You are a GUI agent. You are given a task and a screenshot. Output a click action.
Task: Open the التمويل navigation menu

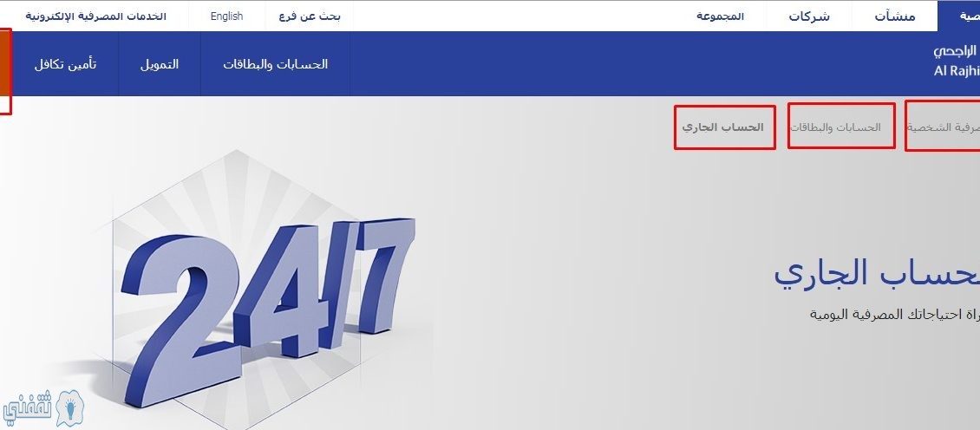point(160,64)
